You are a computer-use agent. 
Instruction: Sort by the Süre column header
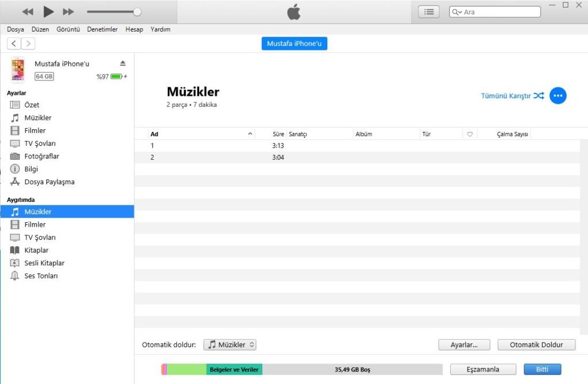278,134
